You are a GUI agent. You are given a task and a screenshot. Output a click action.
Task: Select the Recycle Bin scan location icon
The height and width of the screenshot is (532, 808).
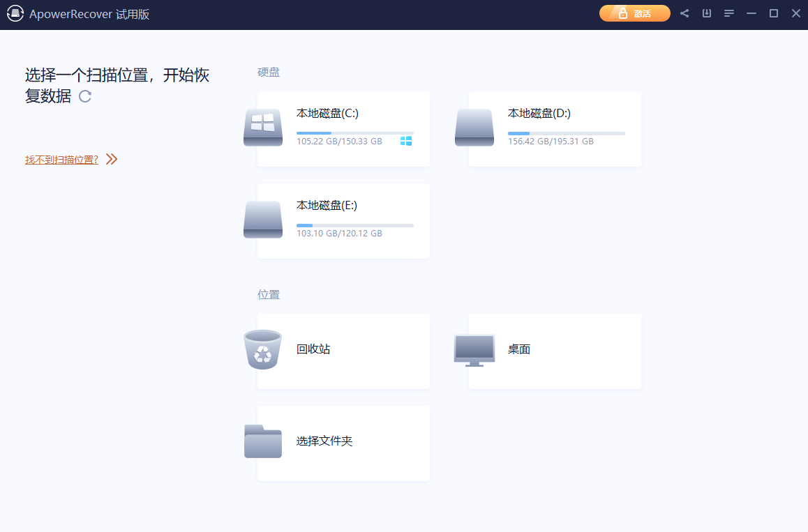[x=263, y=349]
